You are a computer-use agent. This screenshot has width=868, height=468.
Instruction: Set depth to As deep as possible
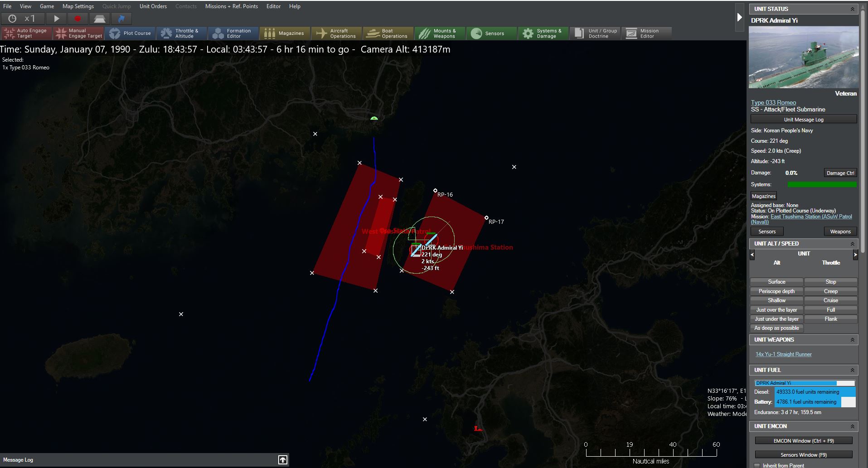776,328
